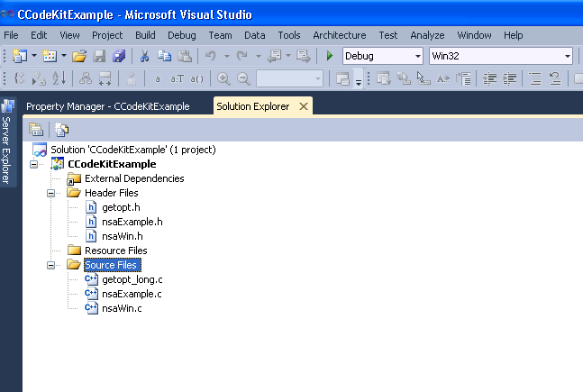Screen dimensions: 583x392
Task: Click the Save All icon
Action: (119, 56)
